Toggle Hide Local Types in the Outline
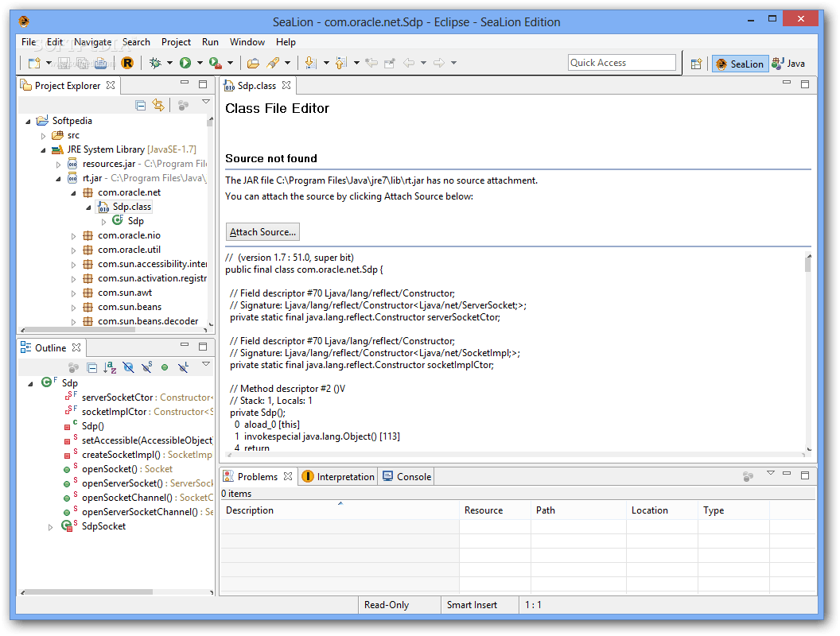This screenshot has width=840, height=636. click(x=183, y=367)
